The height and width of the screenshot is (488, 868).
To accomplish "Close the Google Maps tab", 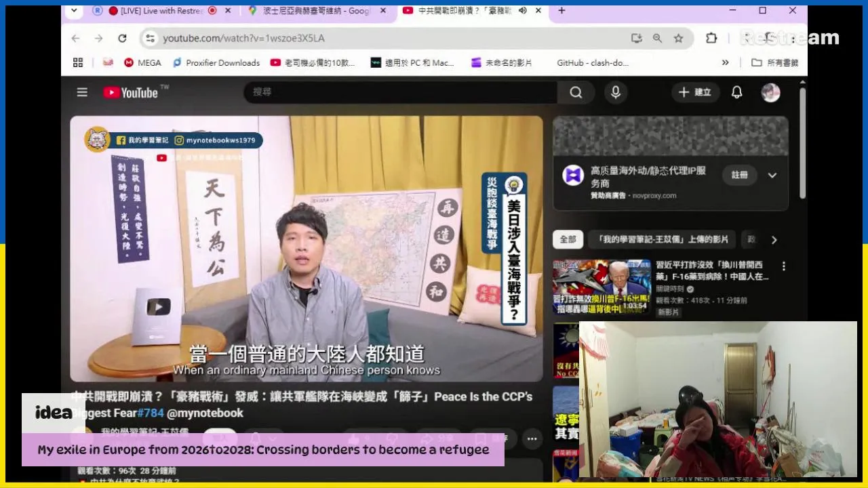I will (383, 11).
